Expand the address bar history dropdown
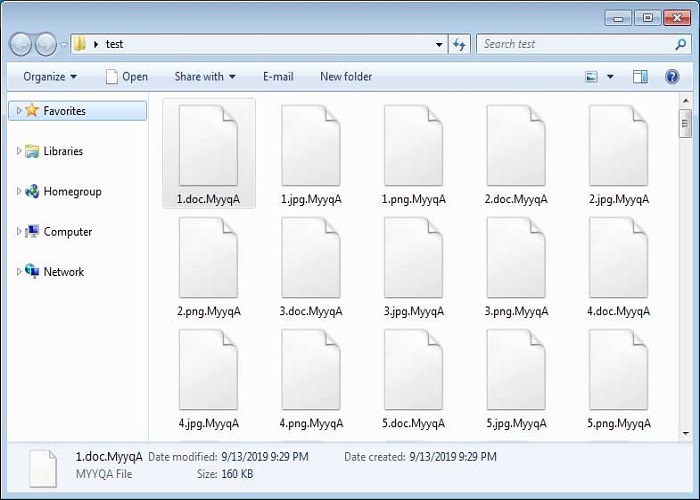 pyautogui.click(x=439, y=44)
